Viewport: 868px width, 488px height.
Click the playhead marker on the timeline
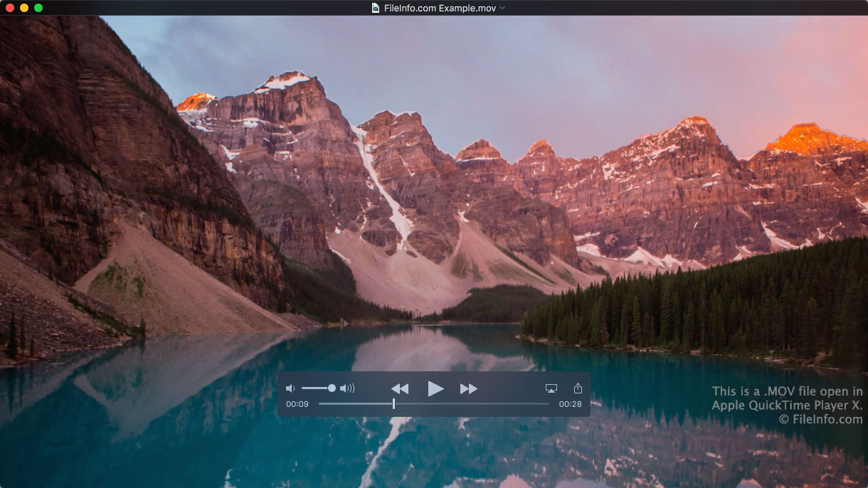pos(393,403)
